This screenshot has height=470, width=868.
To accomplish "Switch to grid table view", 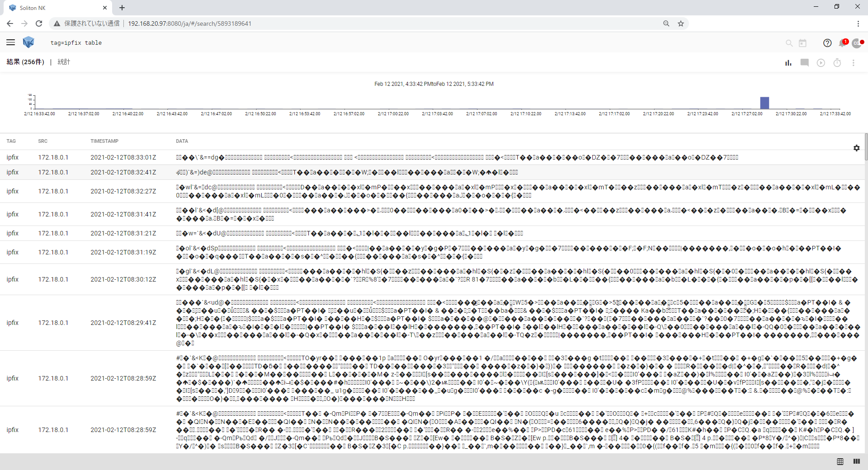I will point(840,461).
